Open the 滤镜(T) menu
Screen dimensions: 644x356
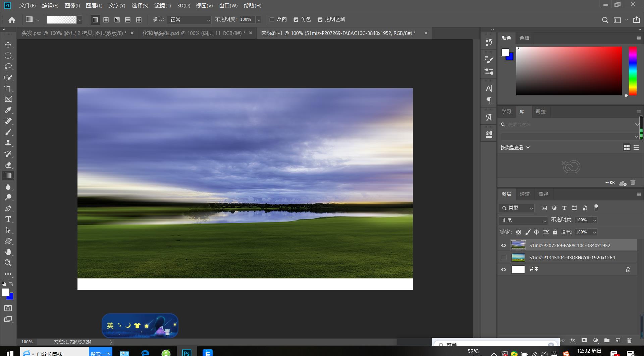point(162,6)
